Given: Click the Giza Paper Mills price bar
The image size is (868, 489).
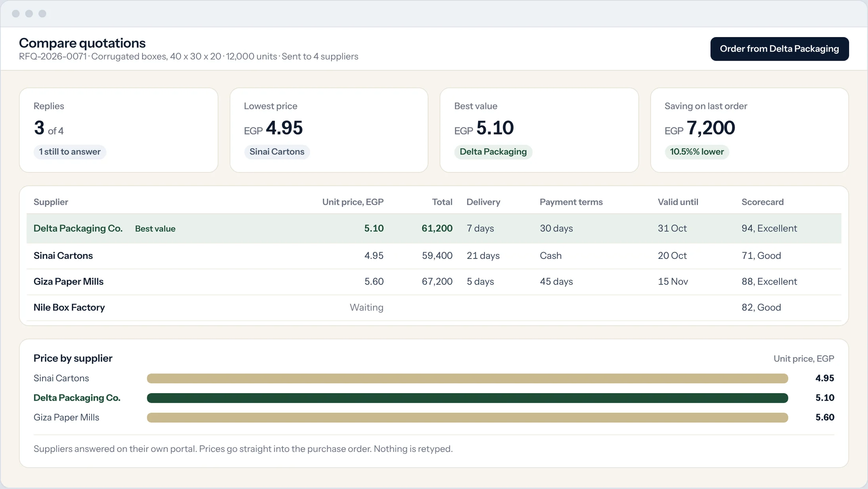Looking at the screenshot, I should pos(468,418).
